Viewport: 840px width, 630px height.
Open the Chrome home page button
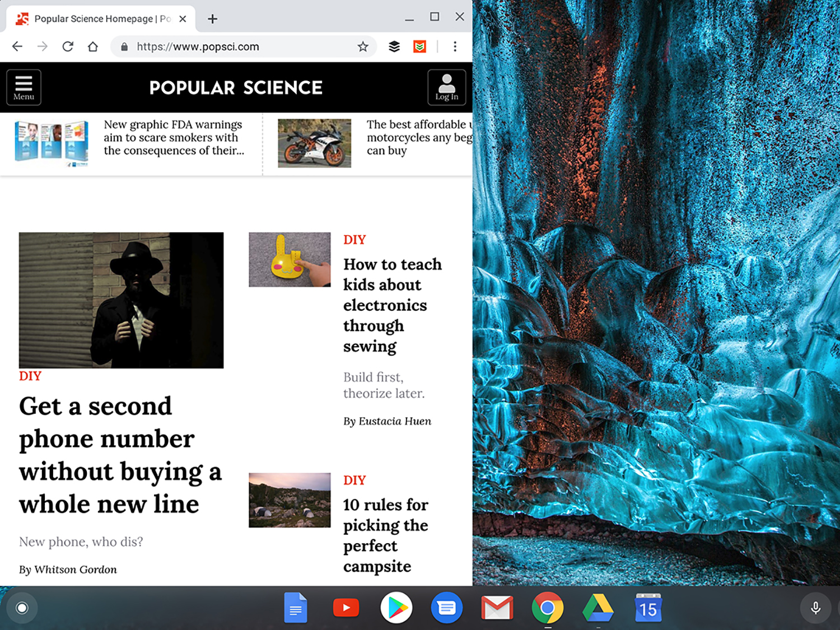point(93,46)
